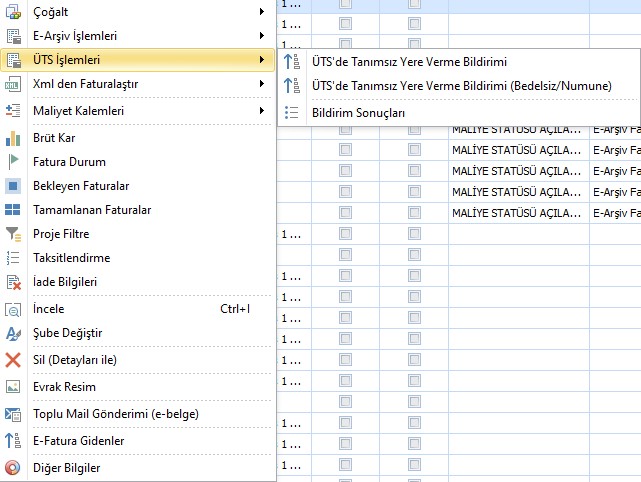Image resolution: width=641 pixels, height=482 pixels.
Task: Click the İncele magnifier icon
Action: (13, 309)
